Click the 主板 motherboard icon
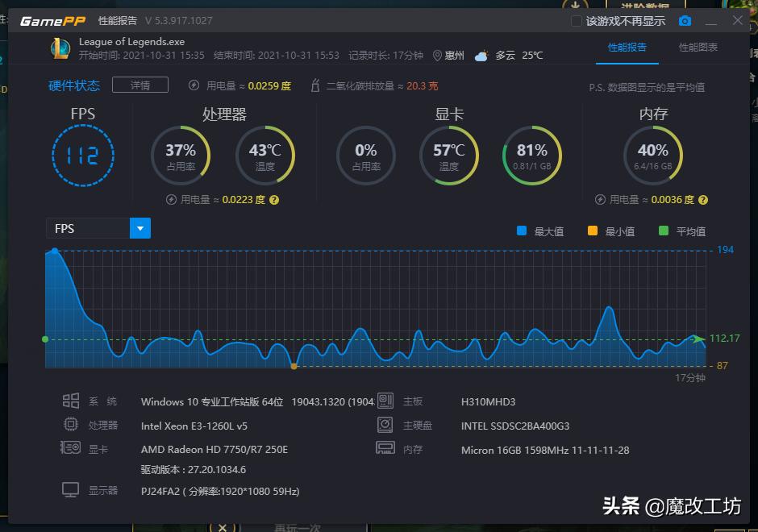The image size is (758, 532). pos(385,401)
